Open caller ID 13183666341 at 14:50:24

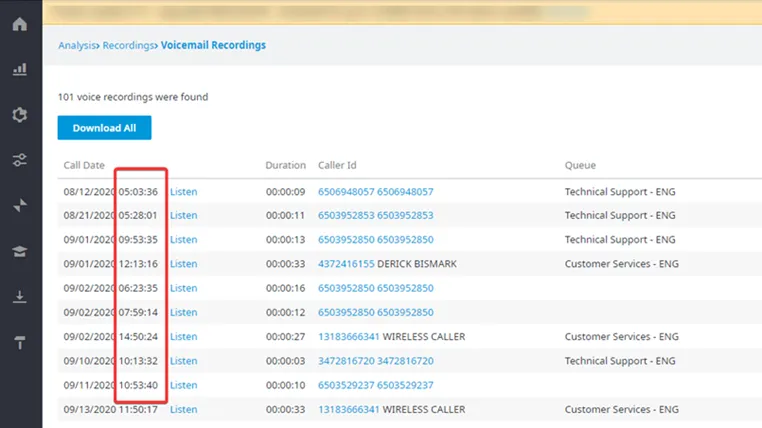348,337
